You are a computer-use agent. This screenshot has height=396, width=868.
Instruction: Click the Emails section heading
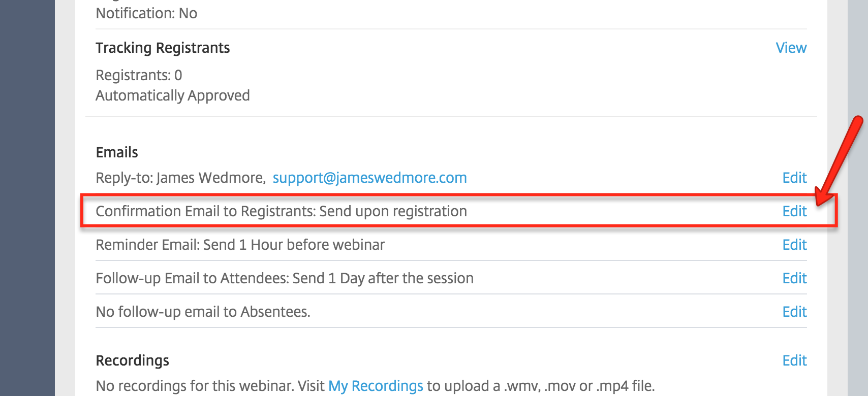click(x=117, y=152)
